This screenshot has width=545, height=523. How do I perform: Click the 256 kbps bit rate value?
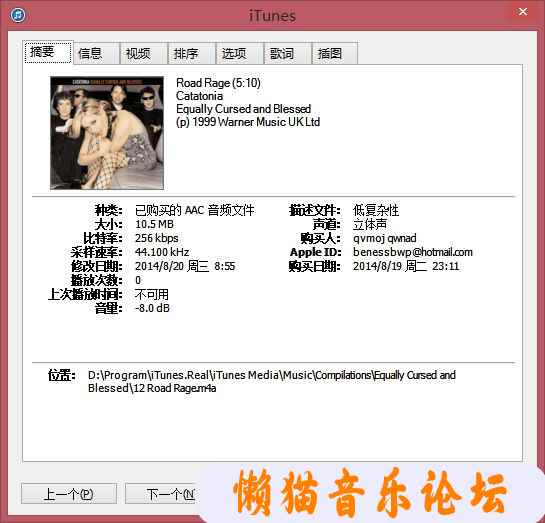[x=157, y=238]
